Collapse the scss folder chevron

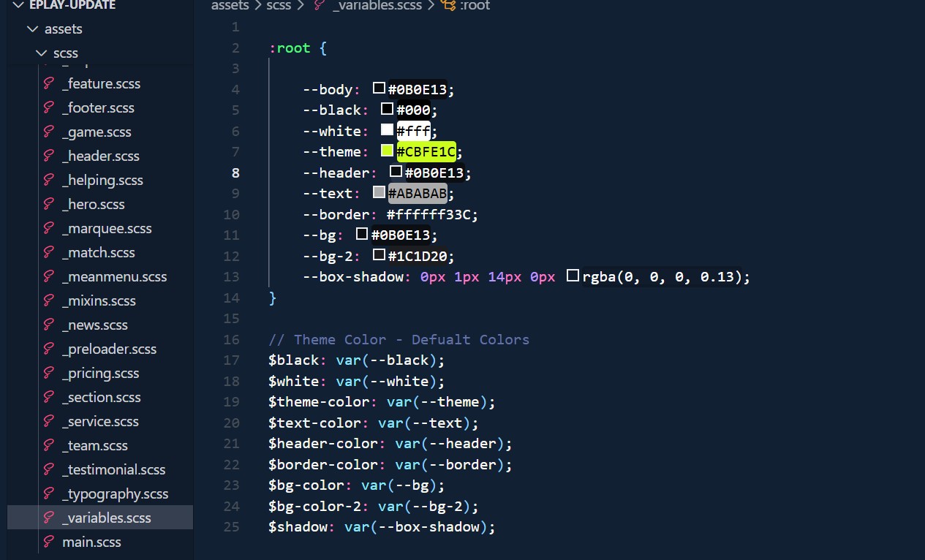tap(41, 53)
